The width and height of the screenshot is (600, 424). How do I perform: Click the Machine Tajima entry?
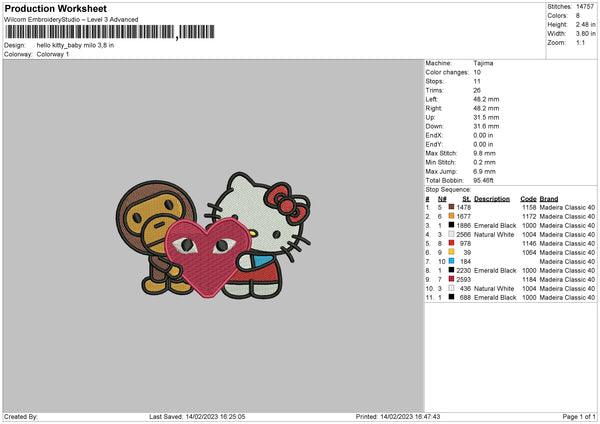[x=460, y=63]
